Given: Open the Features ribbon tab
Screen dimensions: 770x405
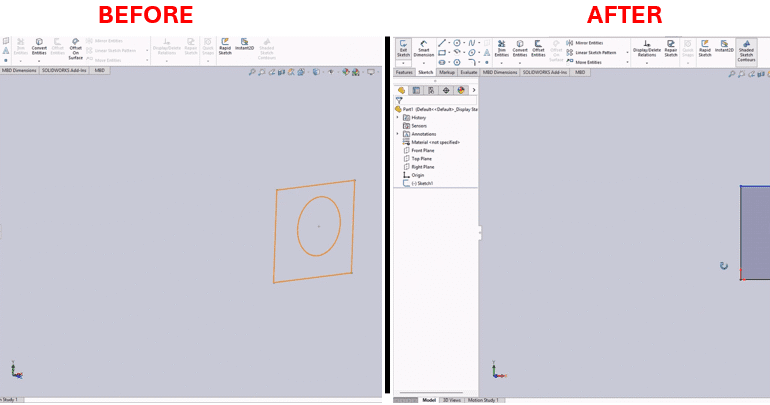Looking at the screenshot, I should click(404, 73).
